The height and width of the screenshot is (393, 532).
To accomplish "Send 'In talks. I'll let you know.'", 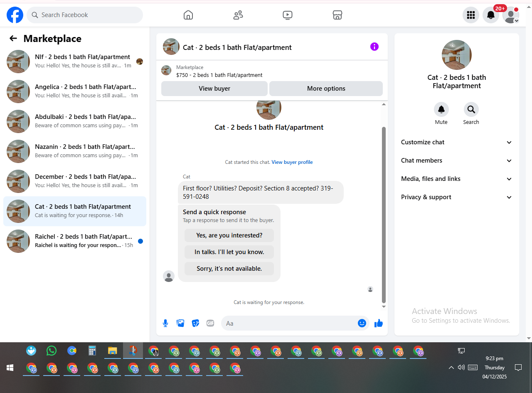I will (229, 252).
